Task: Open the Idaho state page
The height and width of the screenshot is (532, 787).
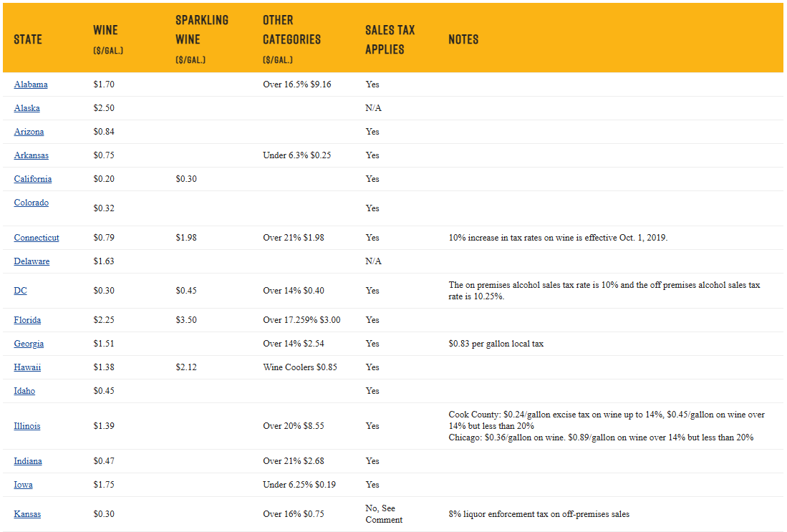Action: (x=24, y=391)
